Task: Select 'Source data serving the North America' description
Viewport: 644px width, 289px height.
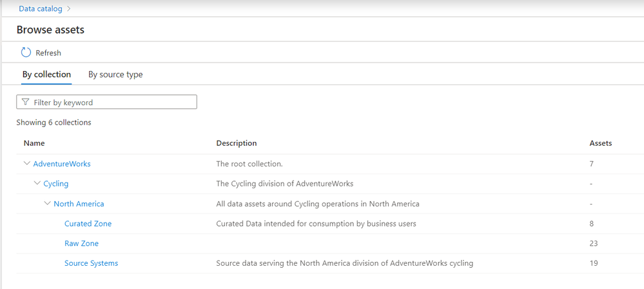Action: tap(345, 263)
